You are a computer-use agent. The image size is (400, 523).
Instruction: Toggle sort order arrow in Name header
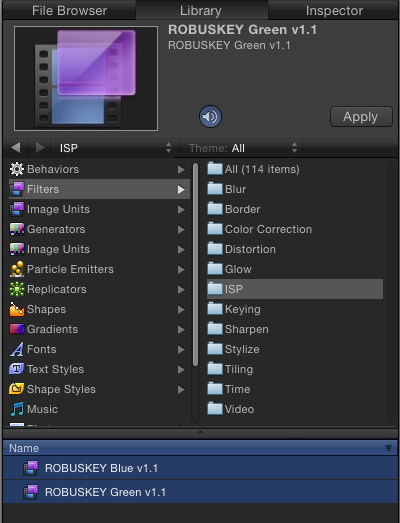click(388, 448)
